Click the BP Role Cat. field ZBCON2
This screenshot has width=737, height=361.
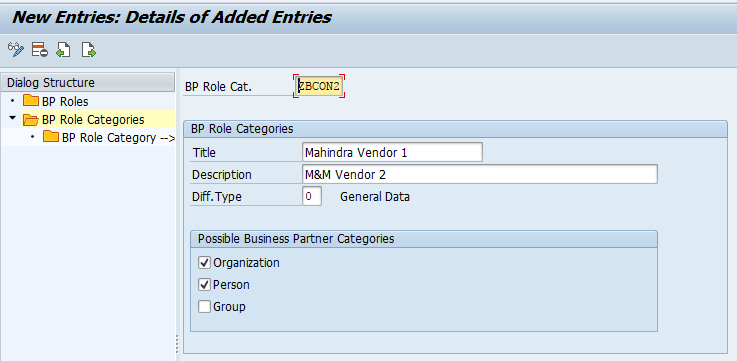319,86
